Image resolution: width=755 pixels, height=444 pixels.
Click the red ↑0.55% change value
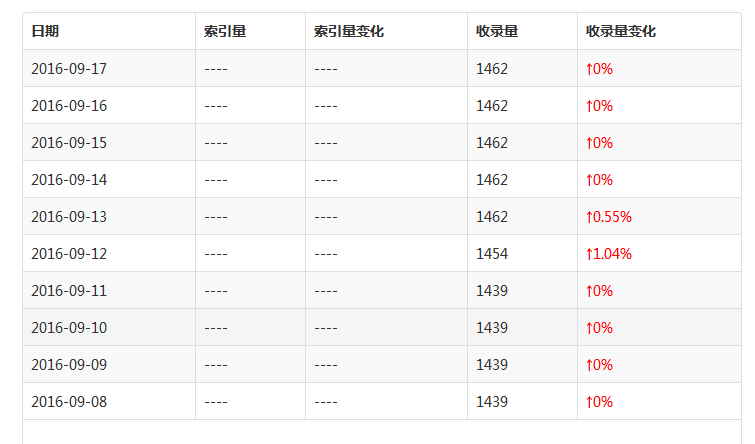609,217
